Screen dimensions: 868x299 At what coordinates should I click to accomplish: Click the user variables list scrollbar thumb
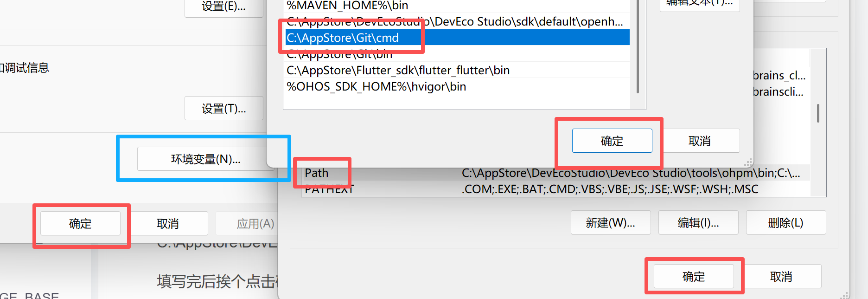point(818,113)
